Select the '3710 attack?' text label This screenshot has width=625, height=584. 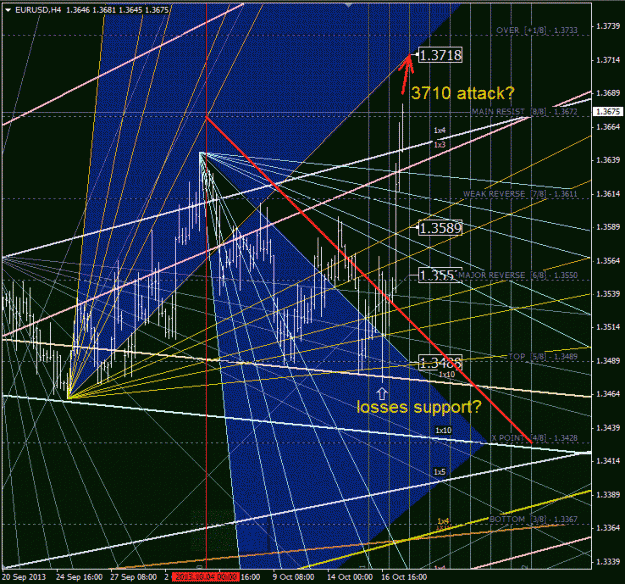pos(463,93)
